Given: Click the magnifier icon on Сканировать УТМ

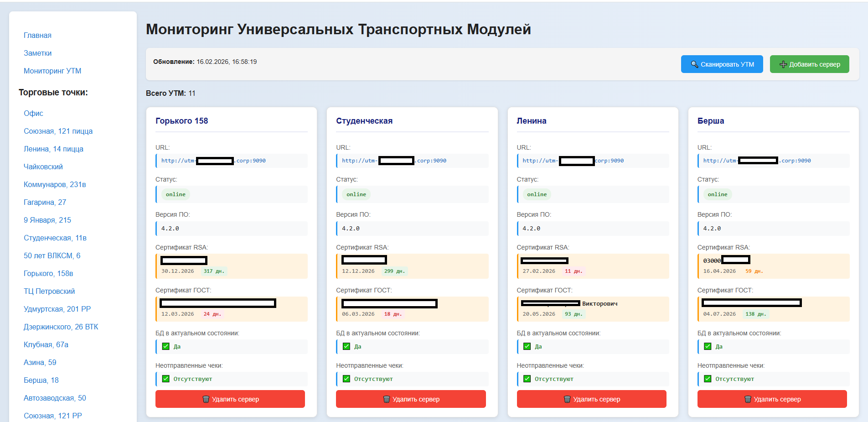Looking at the screenshot, I should (694, 64).
